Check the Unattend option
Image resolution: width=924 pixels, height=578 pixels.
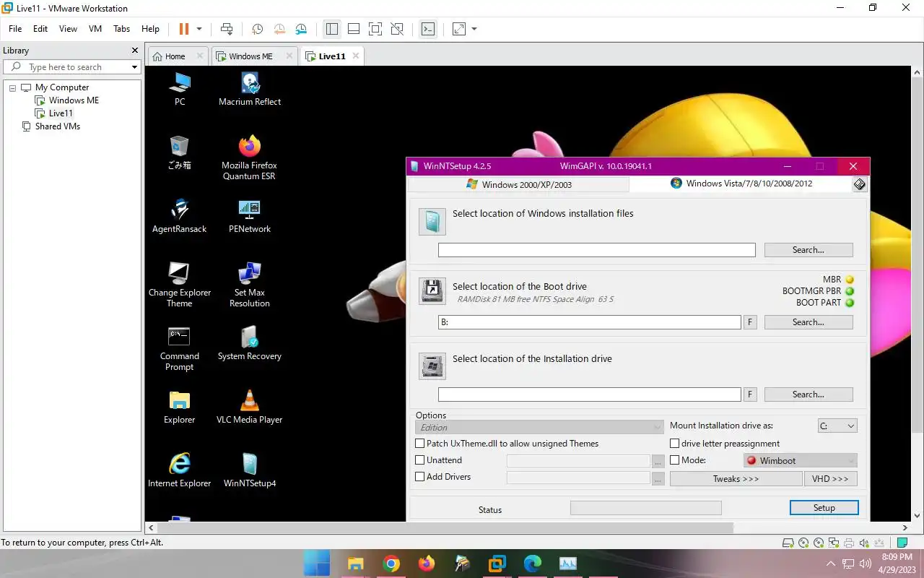coord(419,460)
